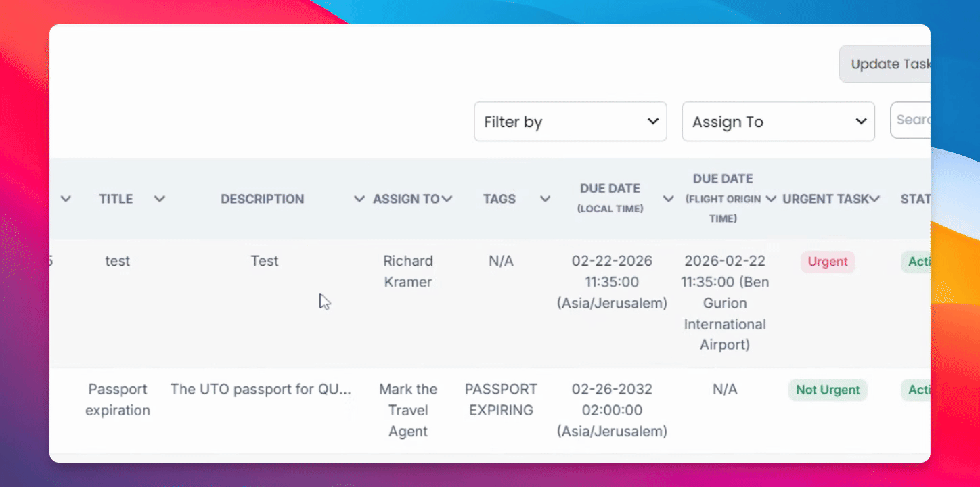The image size is (980, 487).
Task: Click DUE DATE (FLIGHT ORIGIN TIME) header
Action: coord(723,198)
